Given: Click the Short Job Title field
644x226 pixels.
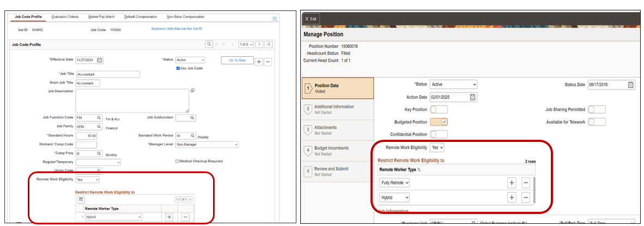Looking at the screenshot, I should [88, 83].
